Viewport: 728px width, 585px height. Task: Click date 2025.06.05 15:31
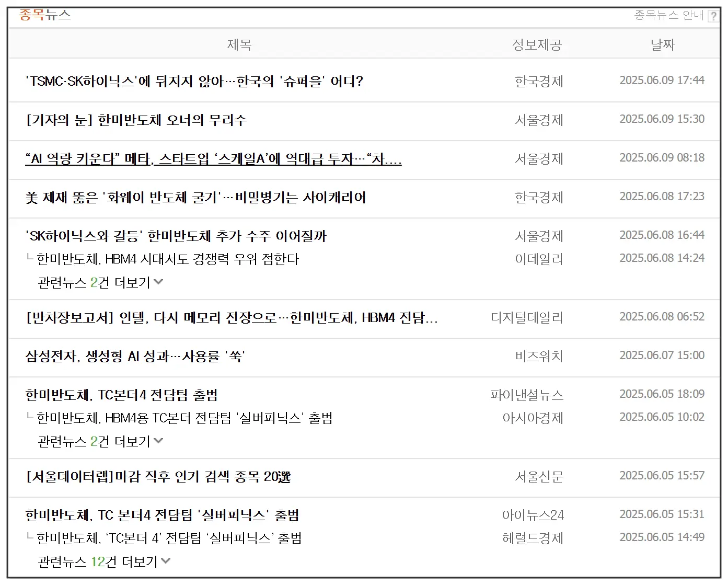pyautogui.click(x=662, y=514)
